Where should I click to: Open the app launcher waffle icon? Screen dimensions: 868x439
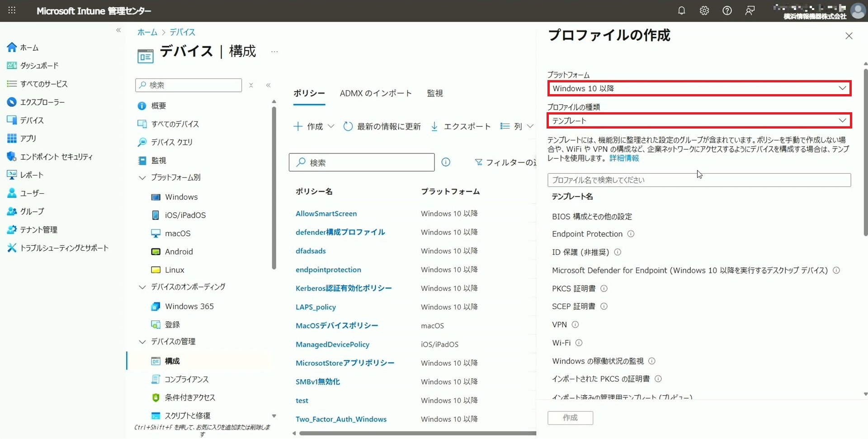[12, 10]
